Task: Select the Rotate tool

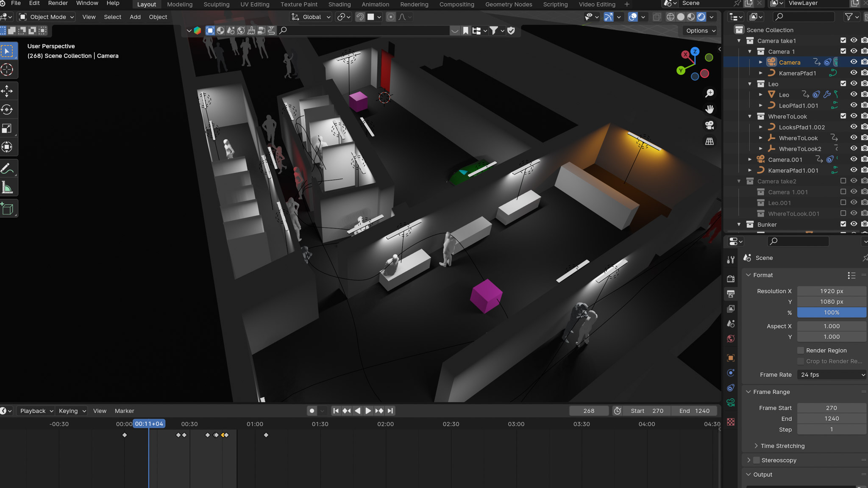Action: (x=7, y=109)
